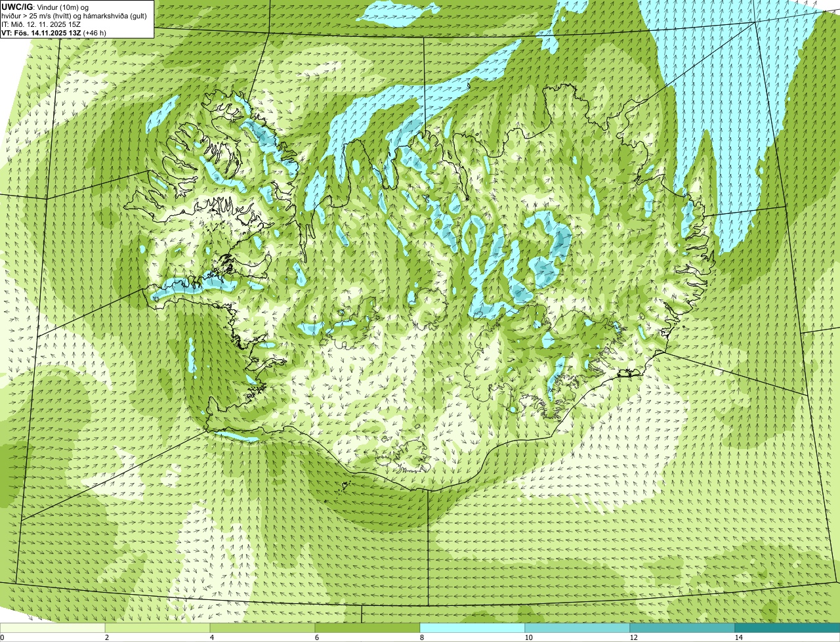Viewport: 840px width, 642px height.
Task: Click the medium green 4–6 m/s color bar segment
Action: [x=263, y=628]
